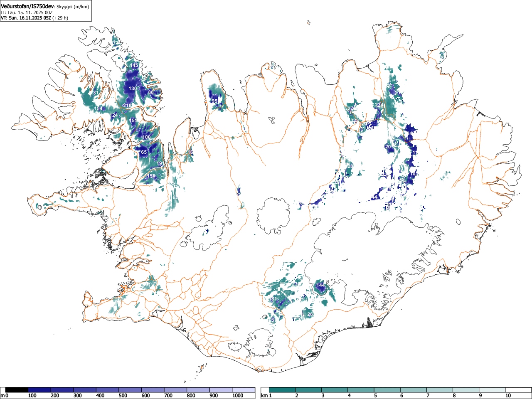Click the '1000' tick label on meter legend
Viewport: 532px width, 399px height.
coord(238,396)
